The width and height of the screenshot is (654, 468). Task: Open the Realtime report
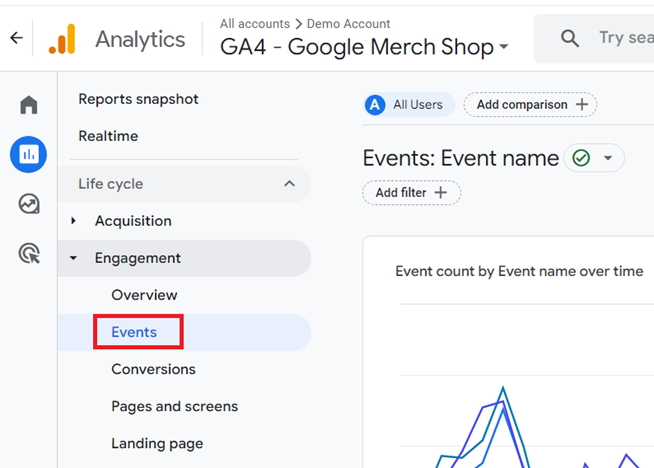click(108, 136)
